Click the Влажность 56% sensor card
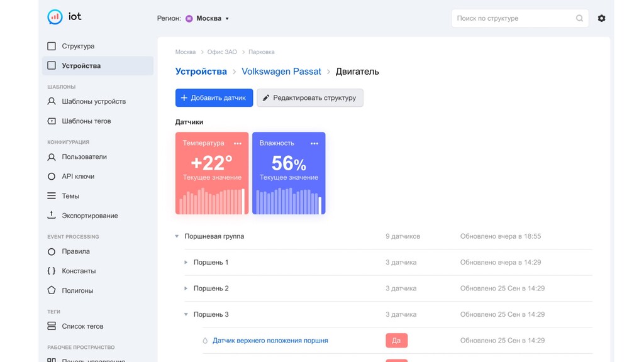Image resolution: width=644 pixels, height=362 pixels. tap(289, 173)
